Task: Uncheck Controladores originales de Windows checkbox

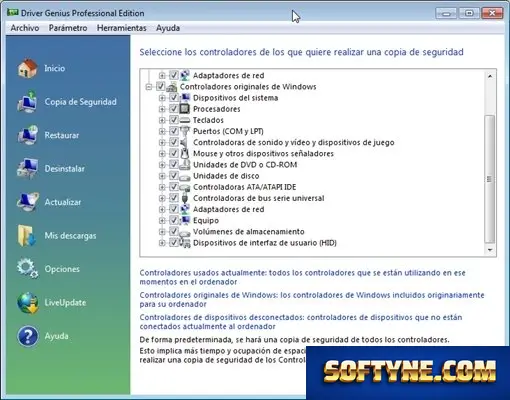Action: tap(160, 86)
